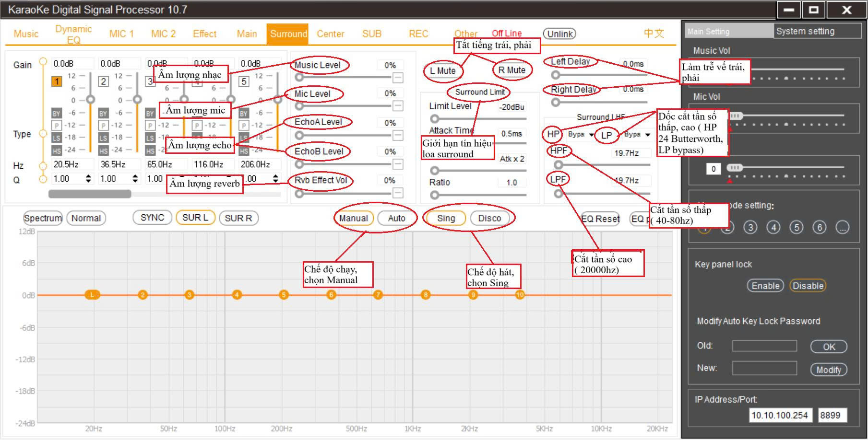Click minus box beside Music Level slider
Screen dimensions: 868x440
pos(398,77)
